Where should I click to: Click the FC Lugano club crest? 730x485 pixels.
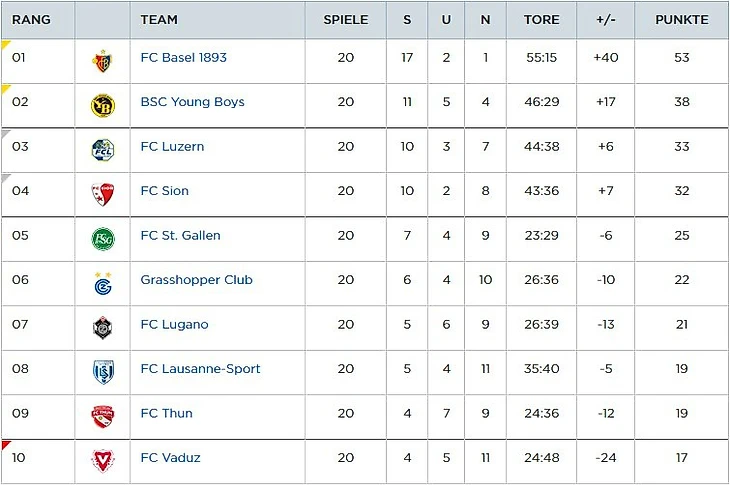(102, 327)
